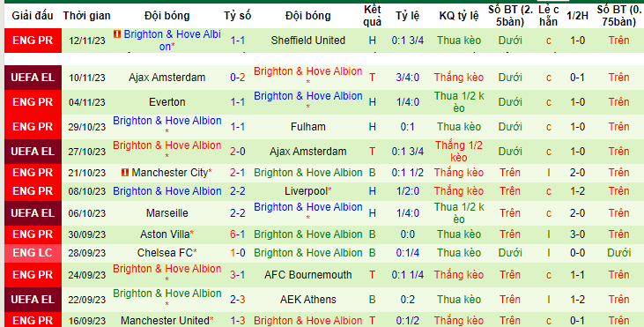Select the Tỷ số column header
Screen dimensions: 644x327
pyautogui.click(x=237, y=16)
